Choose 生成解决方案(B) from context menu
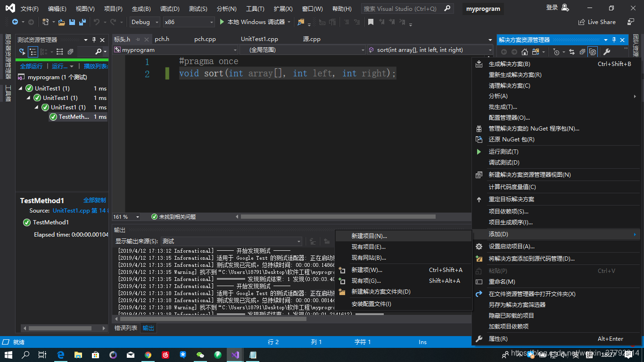644x362 pixels. [x=556, y=64]
